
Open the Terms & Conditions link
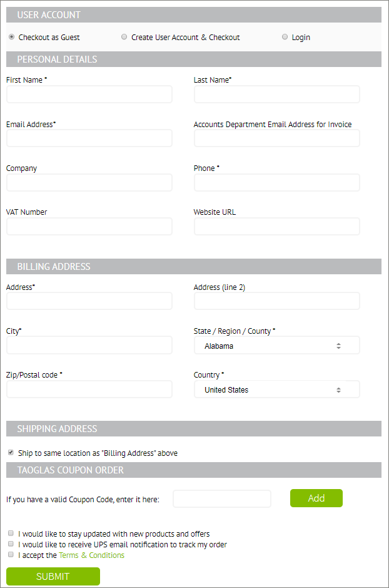[91, 555]
